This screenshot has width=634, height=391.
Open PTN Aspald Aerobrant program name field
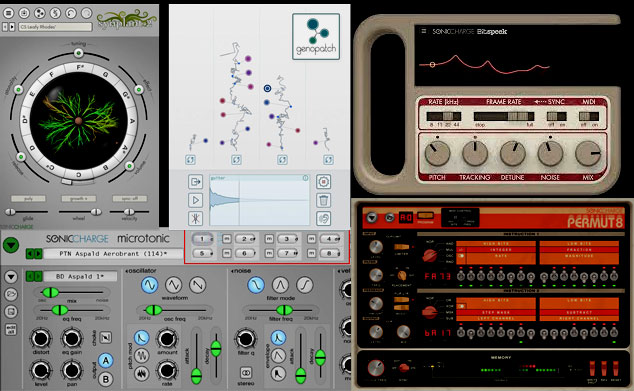113,254
